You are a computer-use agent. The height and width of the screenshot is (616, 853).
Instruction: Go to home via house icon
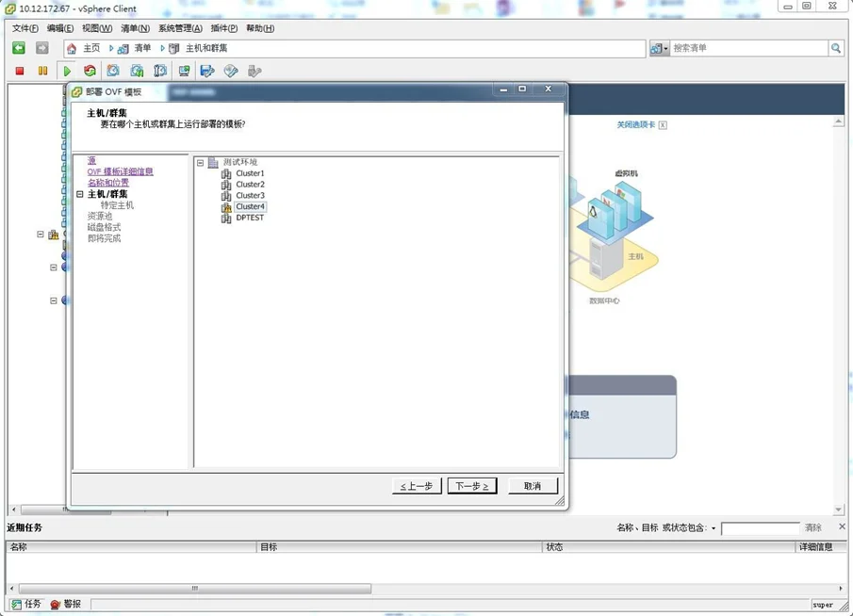72,48
